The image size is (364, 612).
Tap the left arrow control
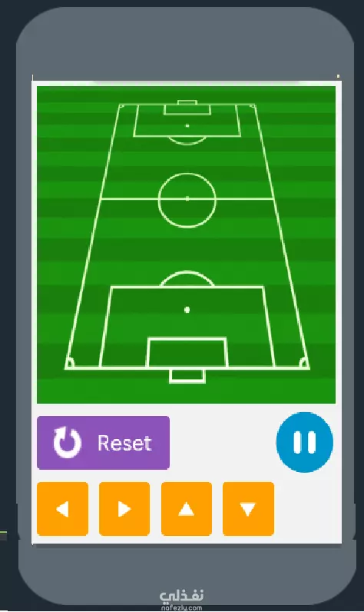[x=63, y=508]
